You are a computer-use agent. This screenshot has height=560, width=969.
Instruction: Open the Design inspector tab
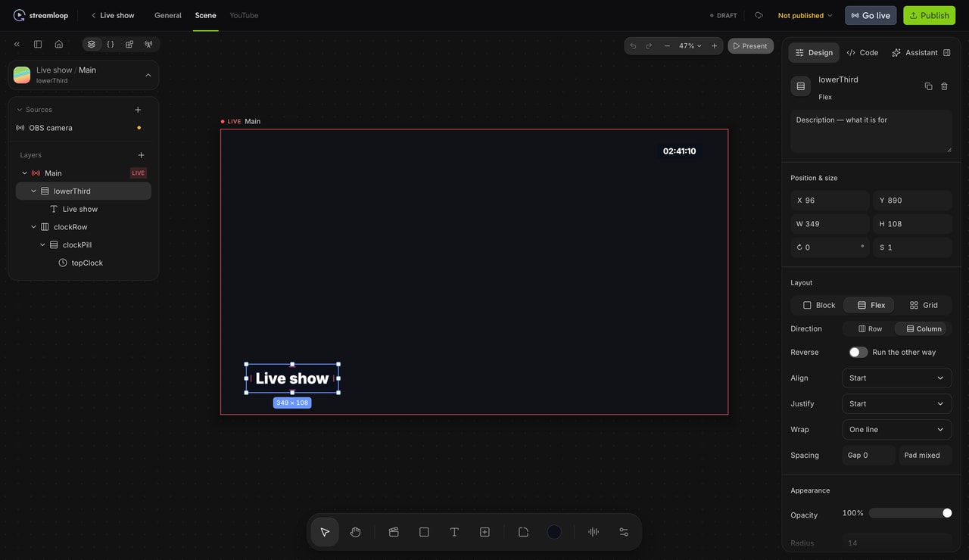(x=814, y=52)
